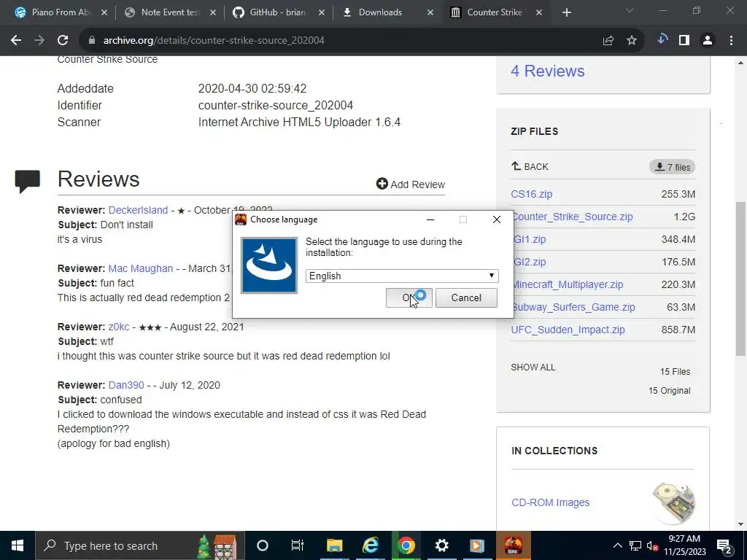The width and height of the screenshot is (747, 560).
Task: Close the Downloads tab
Action: point(430,13)
